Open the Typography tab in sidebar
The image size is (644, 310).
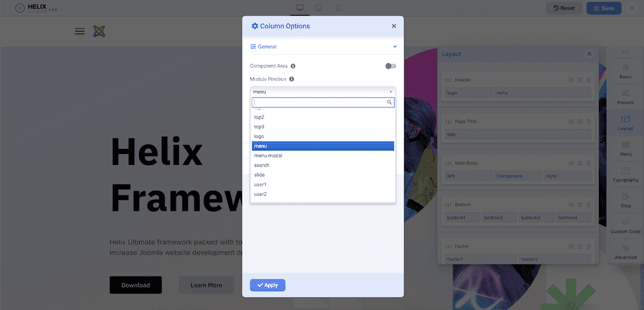pos(625,174)
